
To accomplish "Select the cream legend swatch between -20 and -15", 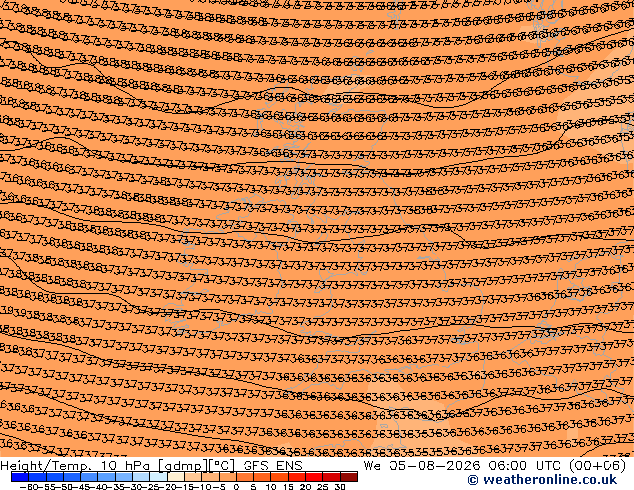I will pyautogui.click(x=176, y=477).
